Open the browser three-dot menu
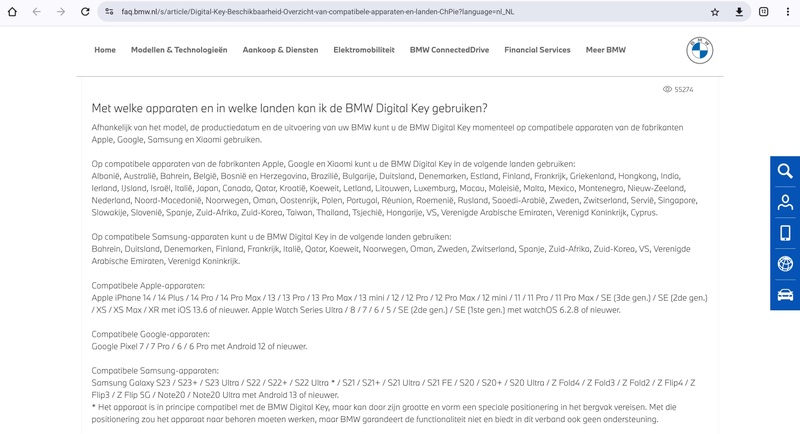 tap(788, 12)
